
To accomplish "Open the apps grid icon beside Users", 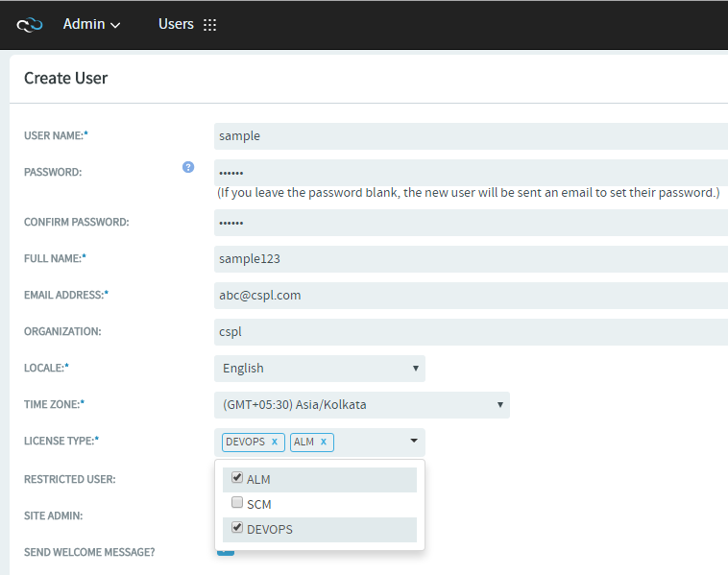I will click(210, 25).
